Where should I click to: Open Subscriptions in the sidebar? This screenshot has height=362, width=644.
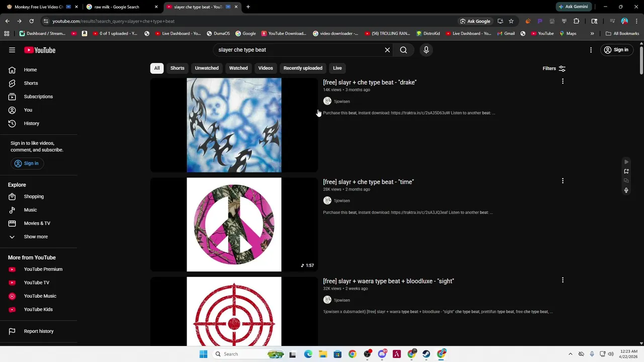38,97
